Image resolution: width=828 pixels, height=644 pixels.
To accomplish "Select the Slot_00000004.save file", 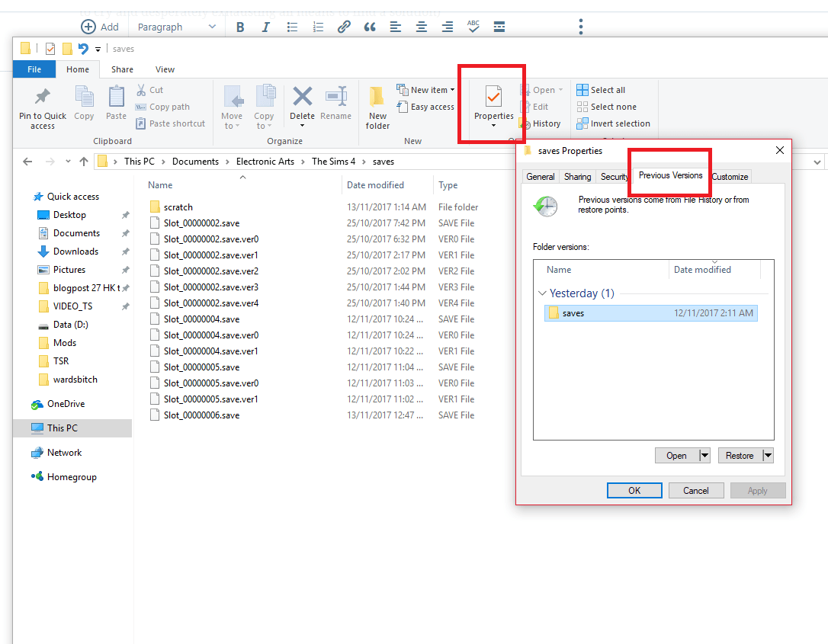I will coord(201,319).
